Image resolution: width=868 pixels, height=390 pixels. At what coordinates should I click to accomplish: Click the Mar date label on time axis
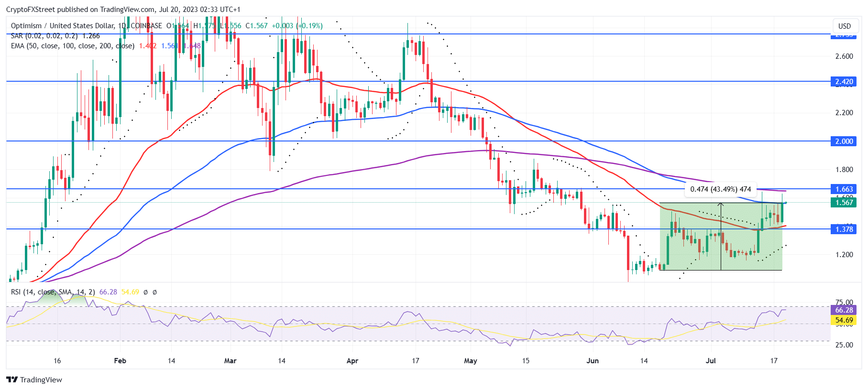pos(231,361)
